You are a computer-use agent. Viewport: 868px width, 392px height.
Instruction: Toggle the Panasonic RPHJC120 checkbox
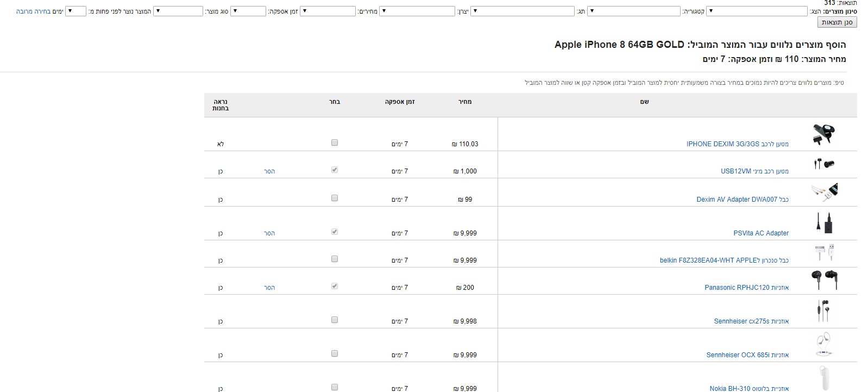[335, 286]
